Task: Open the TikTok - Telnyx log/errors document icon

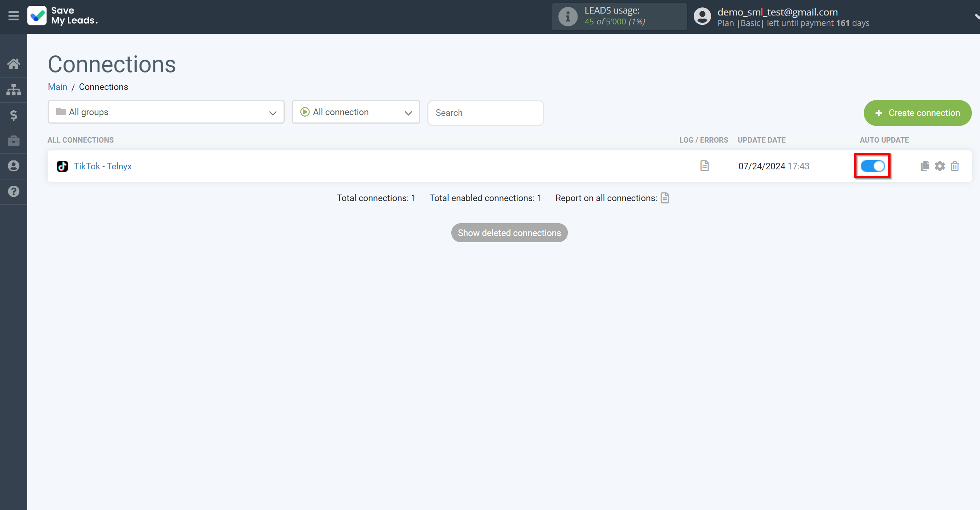Action: pyautogui.click(x=705, y=165)
